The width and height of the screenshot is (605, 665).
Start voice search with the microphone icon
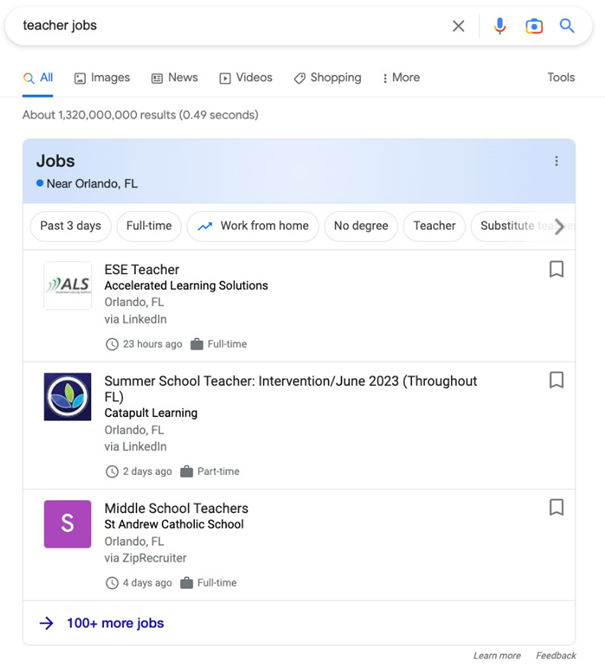pyautogui.click(x=499, y=26)
